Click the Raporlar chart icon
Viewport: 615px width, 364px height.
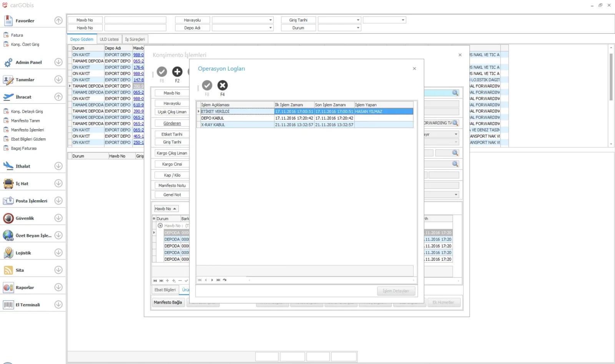(8, 288)
